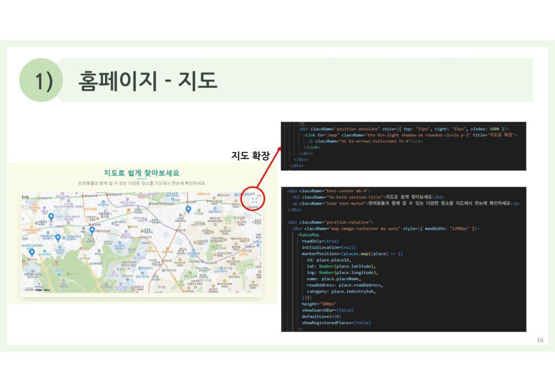Click the h2 'fw-bold section-title' code line

click(x=368, y=197)
